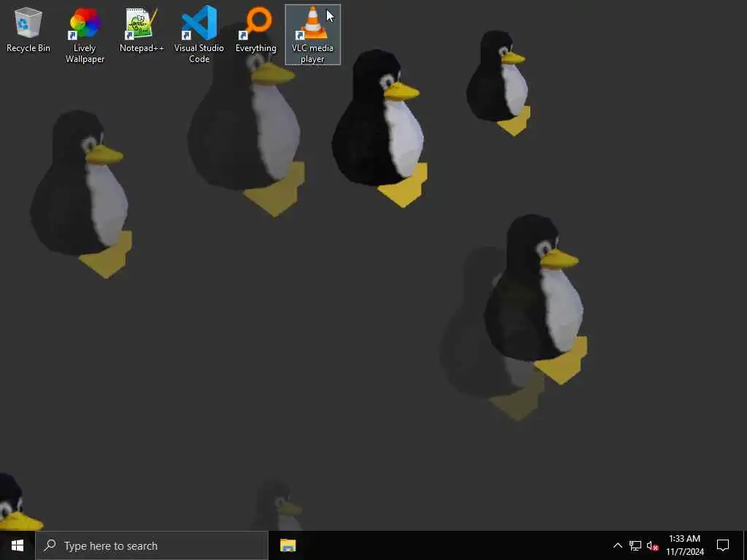Image resolution: width=747 pixels, height=560 pixels.
Task: Show hidden system tray icons
Action: 617,545
